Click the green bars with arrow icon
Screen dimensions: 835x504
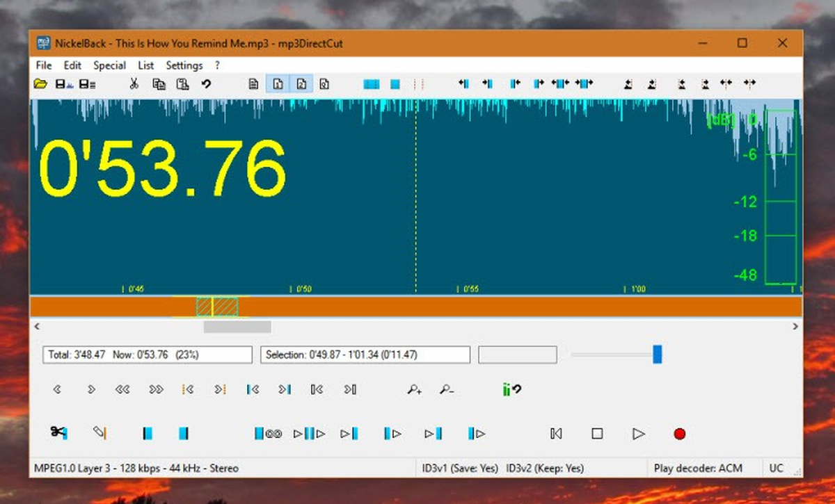click(x=511, y=390)
